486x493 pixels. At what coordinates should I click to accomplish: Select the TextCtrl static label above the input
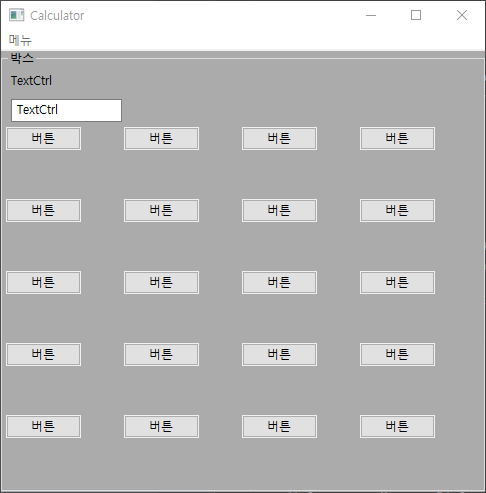pyautogui.click(x=31, y=81)
